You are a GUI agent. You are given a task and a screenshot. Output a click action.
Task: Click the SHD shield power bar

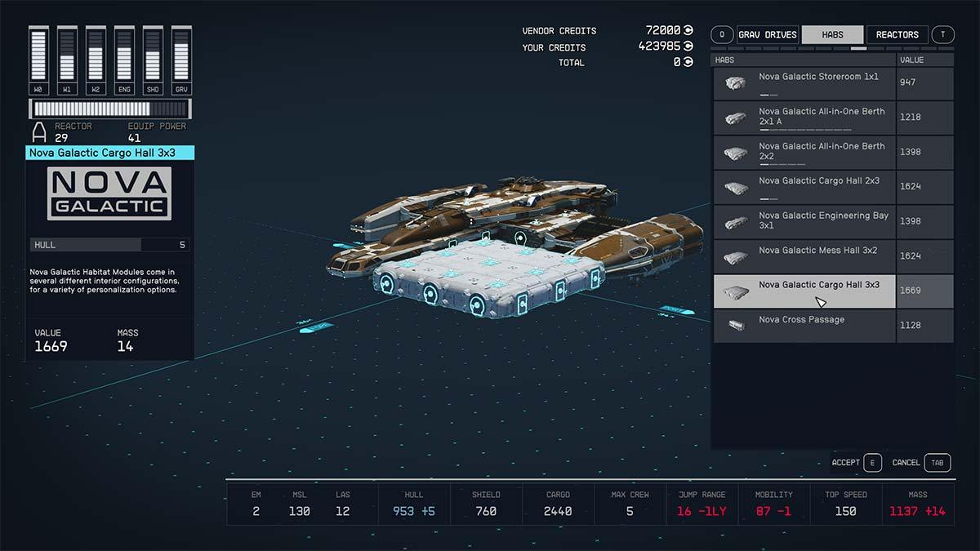153,60
